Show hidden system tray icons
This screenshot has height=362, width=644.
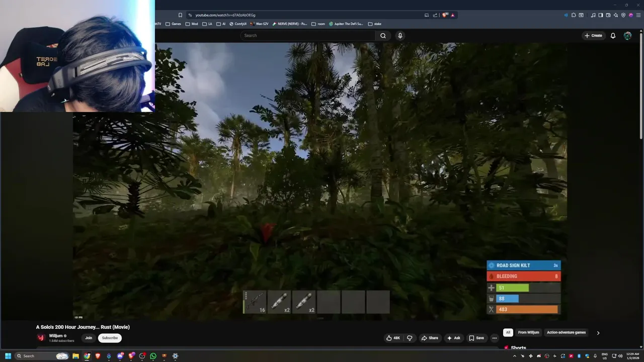pyautogui.click(x=514, y=356)
